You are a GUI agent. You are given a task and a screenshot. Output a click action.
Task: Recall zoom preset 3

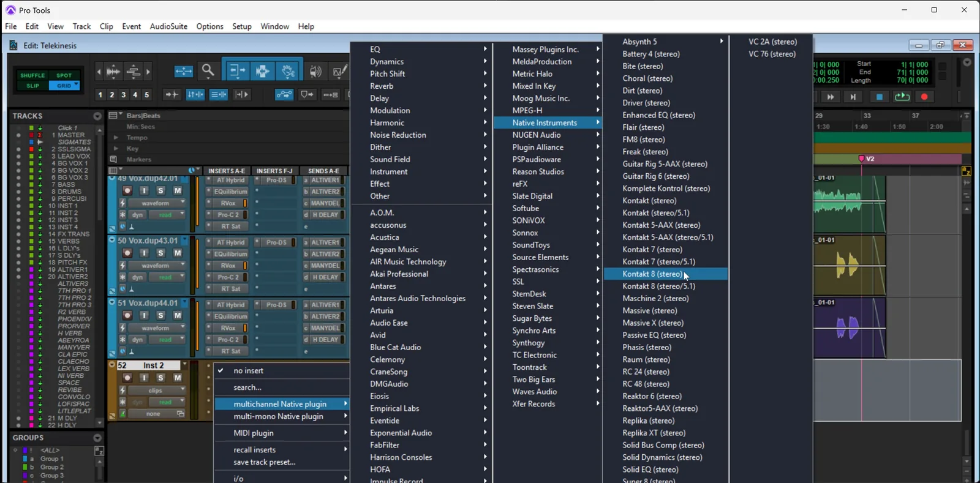[124, 95]
